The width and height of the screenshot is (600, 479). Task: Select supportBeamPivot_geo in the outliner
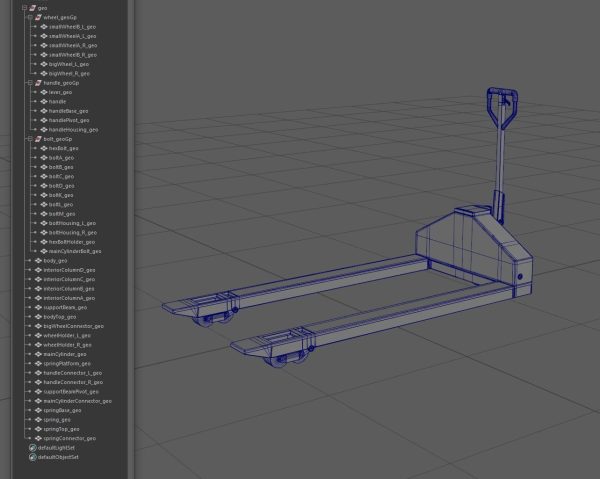click(x=71, y=391)
